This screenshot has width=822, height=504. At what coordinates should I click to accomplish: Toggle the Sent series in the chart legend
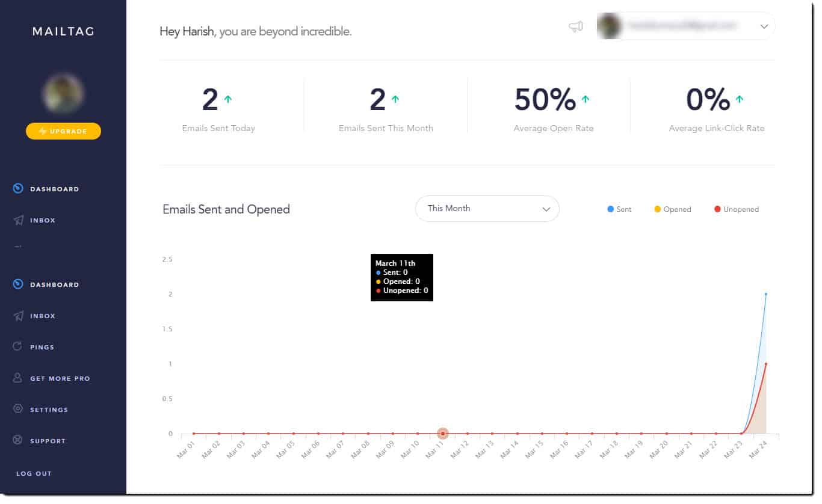click(619, 209)
